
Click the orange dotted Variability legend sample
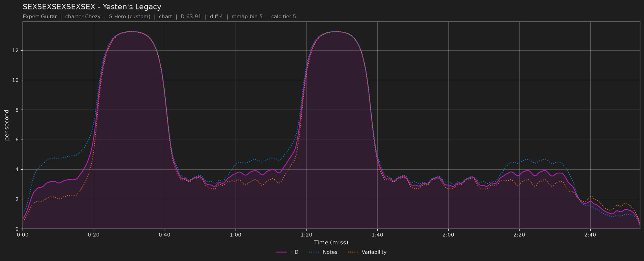tap(353, 252)
